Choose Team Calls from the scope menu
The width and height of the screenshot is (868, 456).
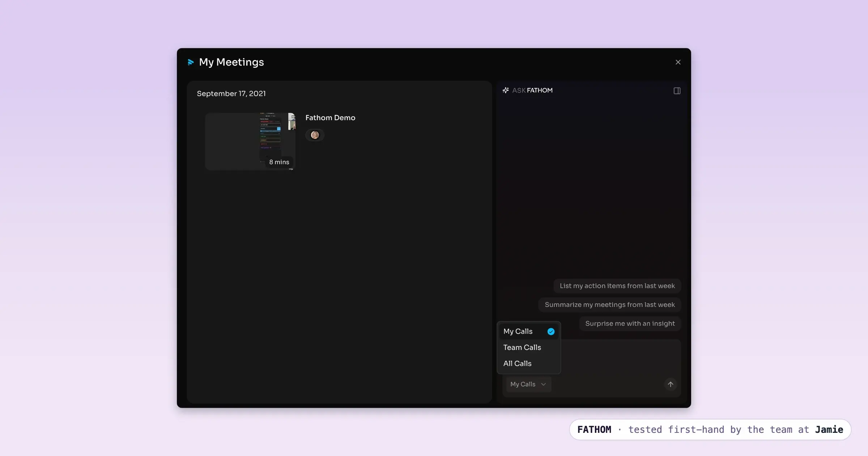[529, 347]
